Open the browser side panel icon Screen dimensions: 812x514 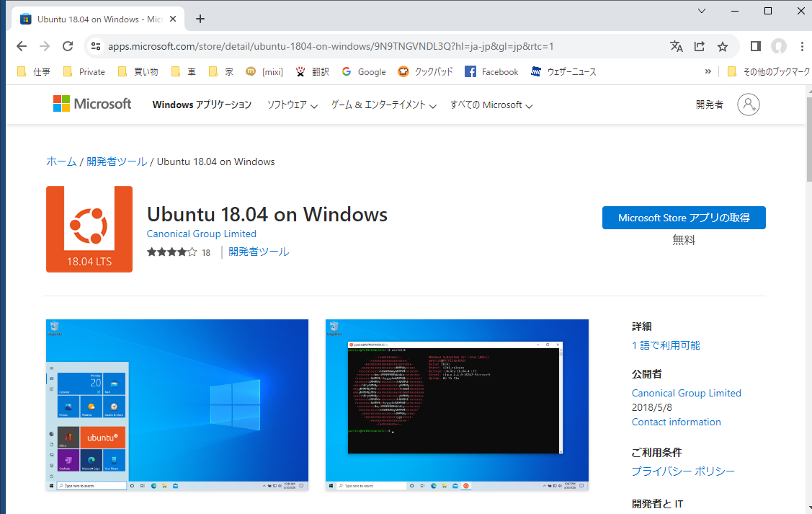756,46
